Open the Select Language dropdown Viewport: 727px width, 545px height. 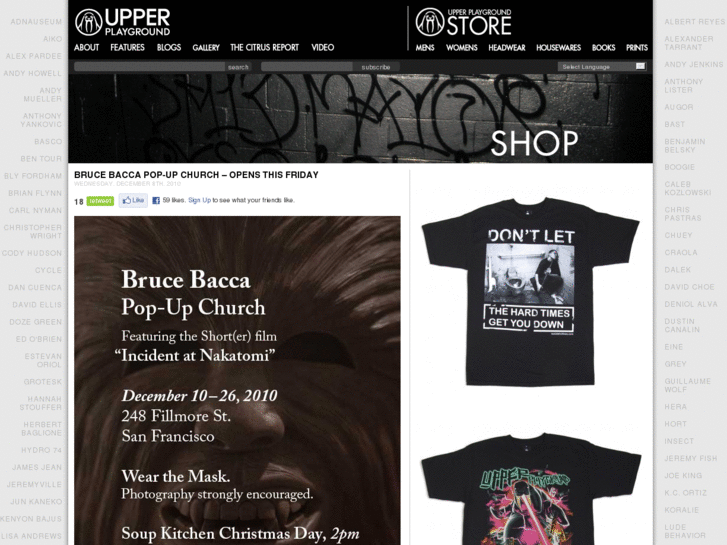(602, 67)
